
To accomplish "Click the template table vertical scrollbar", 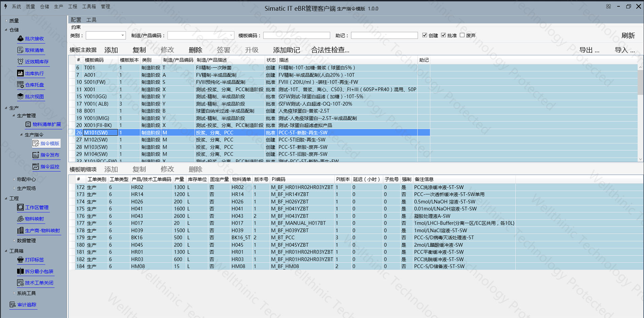I will (x=640, y=82).
